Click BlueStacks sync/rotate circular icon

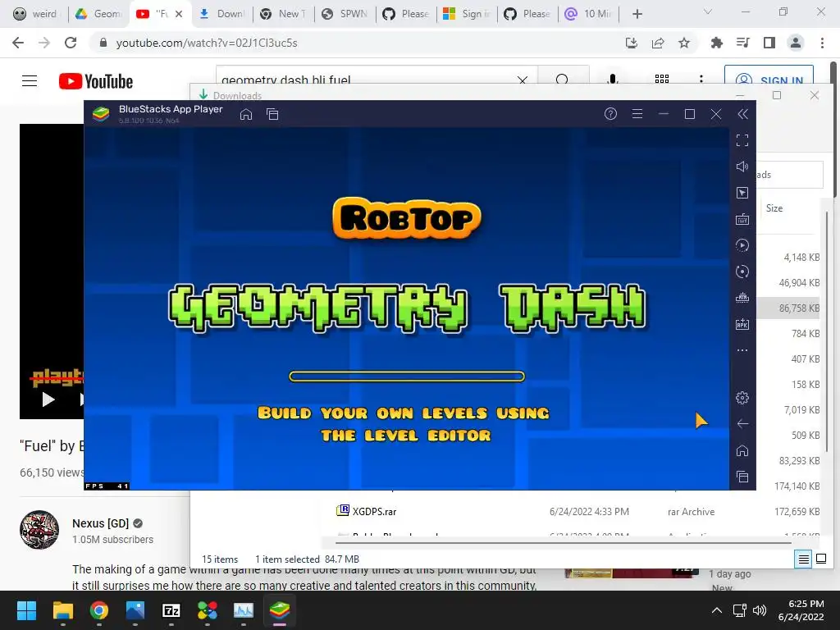pos(742,272)
